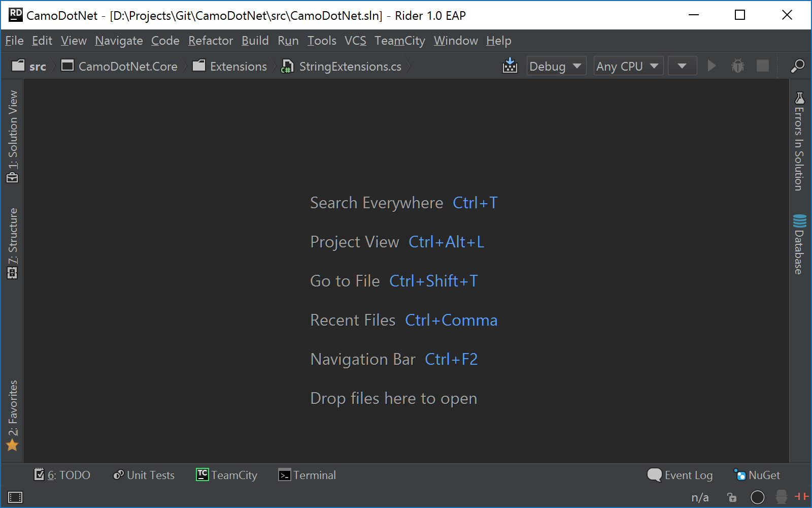Open the Favorites tool window
This screenshot has width=812, height=508.
point(12,416)
